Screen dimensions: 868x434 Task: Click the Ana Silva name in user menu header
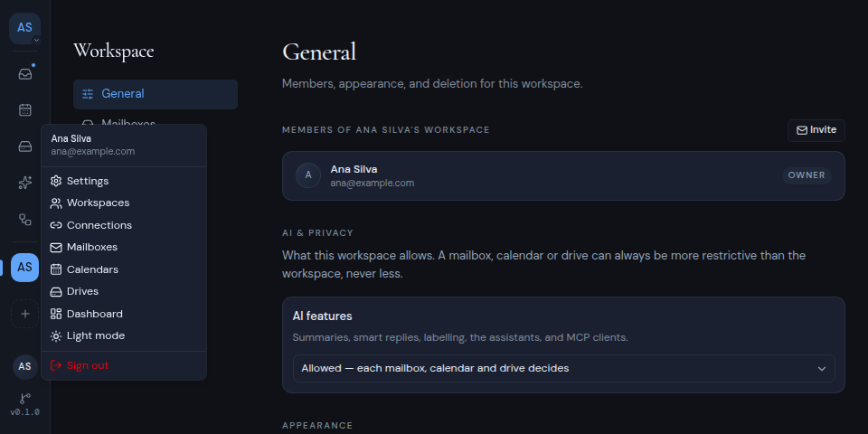coord(71,139)
